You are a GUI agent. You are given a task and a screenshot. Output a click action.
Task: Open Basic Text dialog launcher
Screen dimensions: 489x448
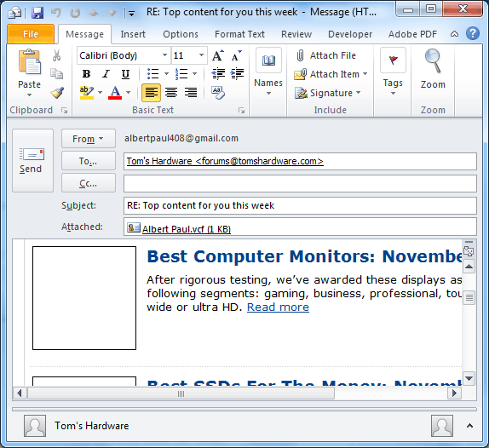pos(241,111)
